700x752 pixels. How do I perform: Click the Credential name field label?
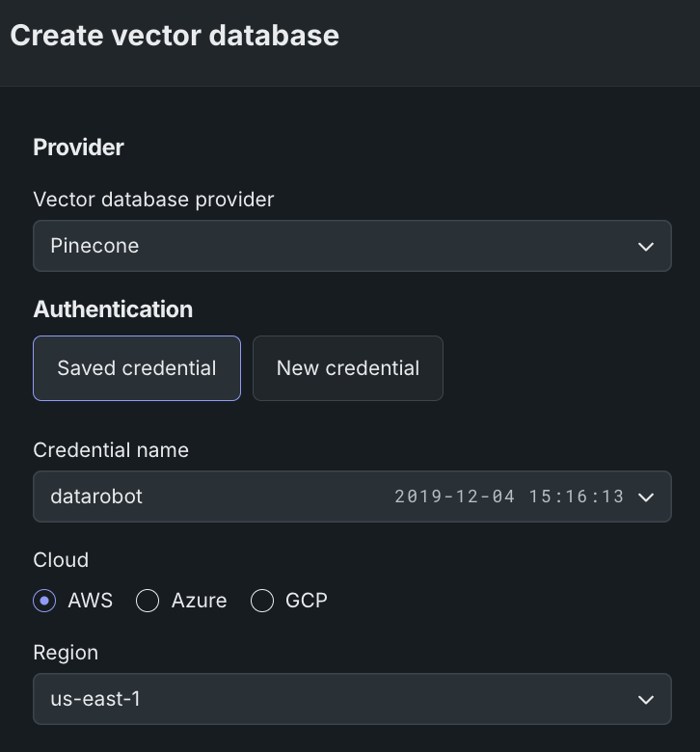[x=111, y=450]
